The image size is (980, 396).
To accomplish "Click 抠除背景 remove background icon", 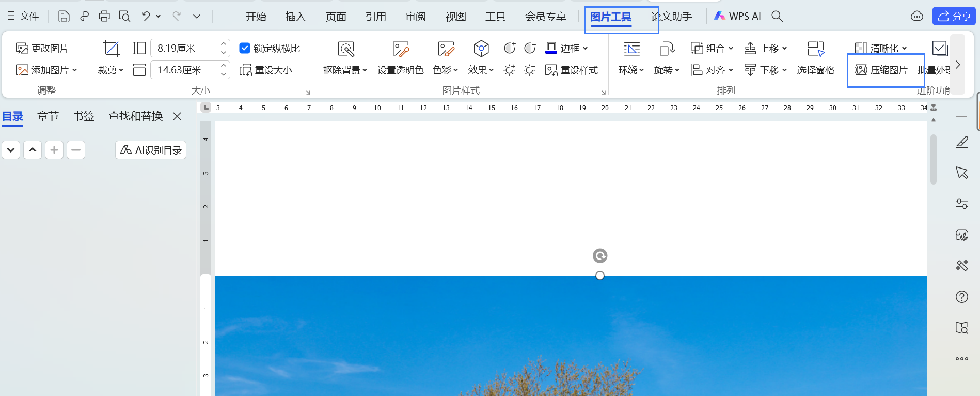I will (346, 49).
